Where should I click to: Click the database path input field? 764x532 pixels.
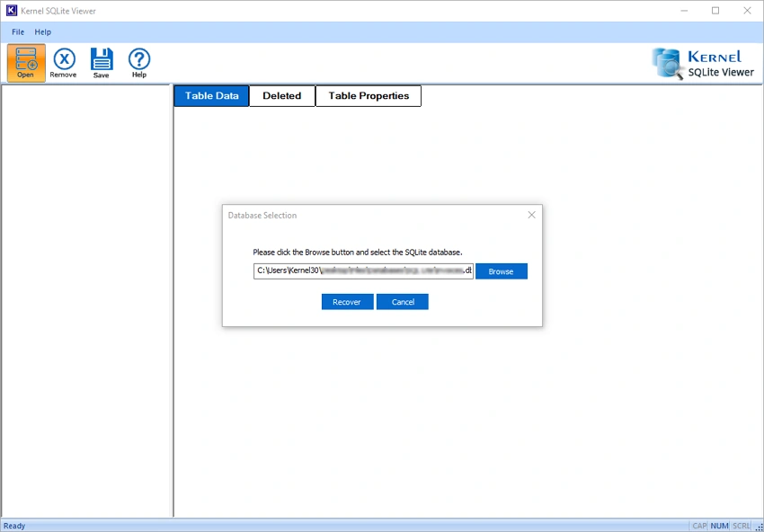363,271
